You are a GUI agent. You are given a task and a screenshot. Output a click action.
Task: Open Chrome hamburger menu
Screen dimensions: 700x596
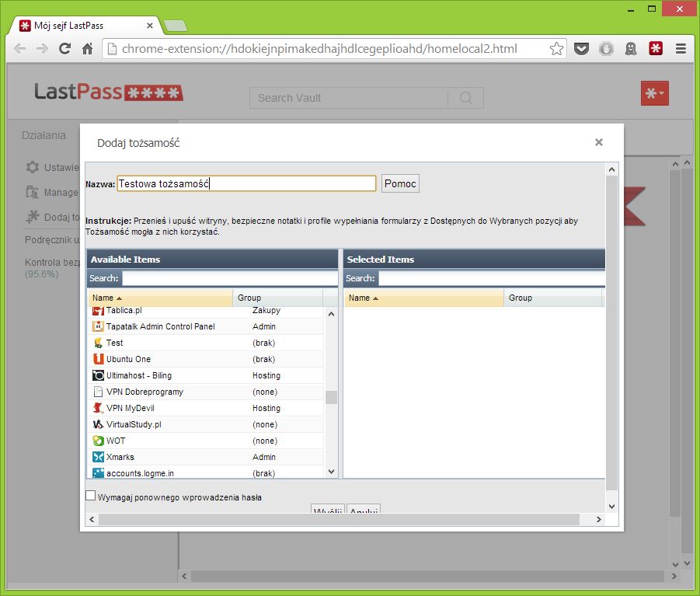[x=681, y=49]
